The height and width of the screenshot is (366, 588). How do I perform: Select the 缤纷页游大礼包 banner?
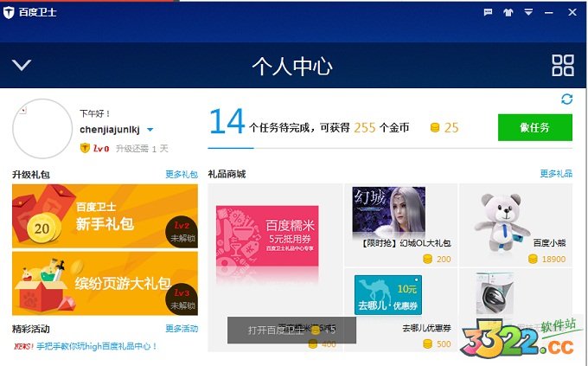(105, 284)
